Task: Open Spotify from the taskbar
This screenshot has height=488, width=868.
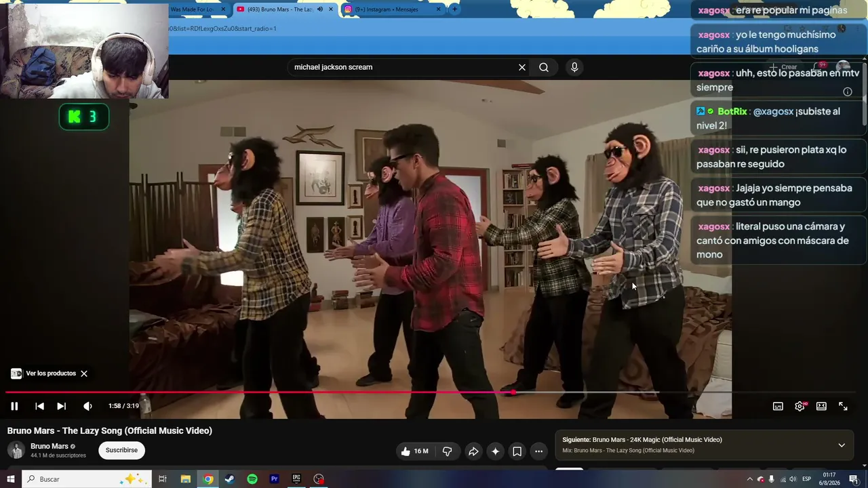Action: [252, 479]
